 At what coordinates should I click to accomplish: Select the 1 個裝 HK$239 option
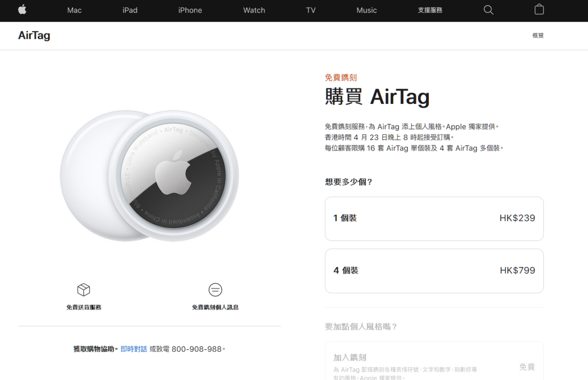click(x=434, y=219)
